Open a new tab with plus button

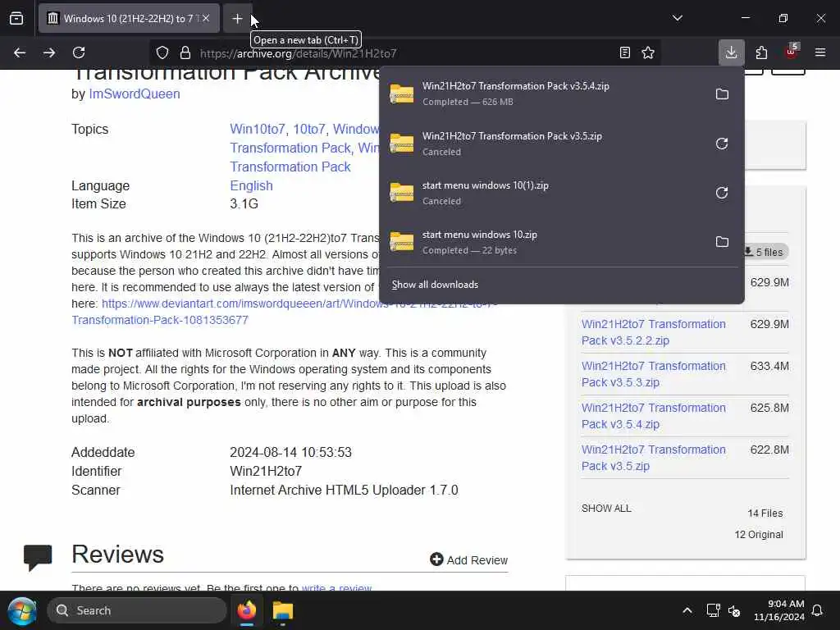(x=237, y=19)
